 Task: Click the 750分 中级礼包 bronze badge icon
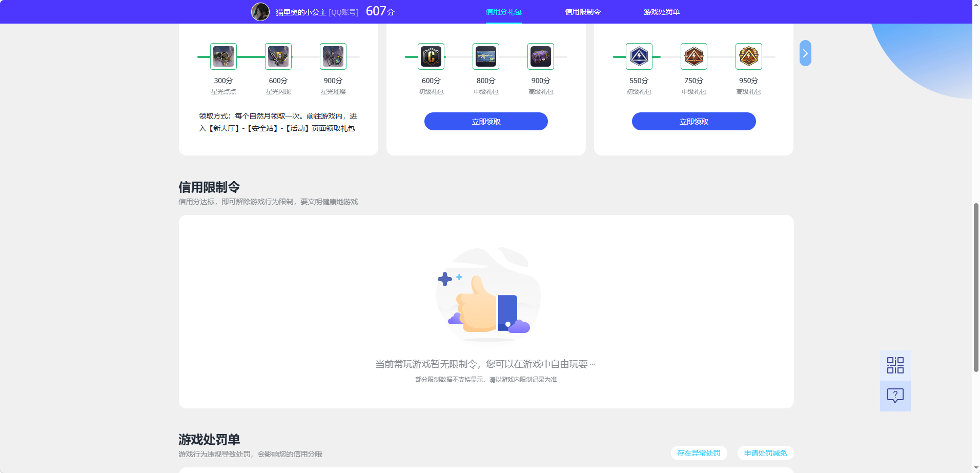pos(694,56)
